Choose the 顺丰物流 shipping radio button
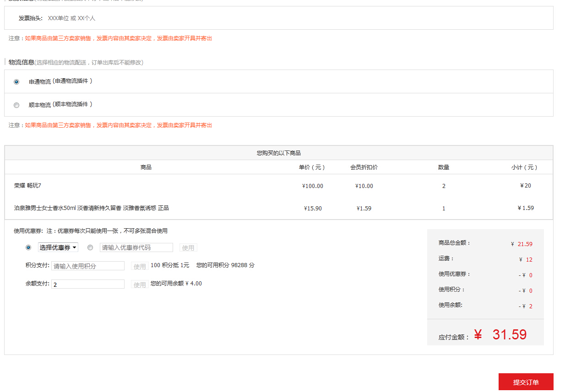Viewport: 565px width, 392px height. click(16, 105)
